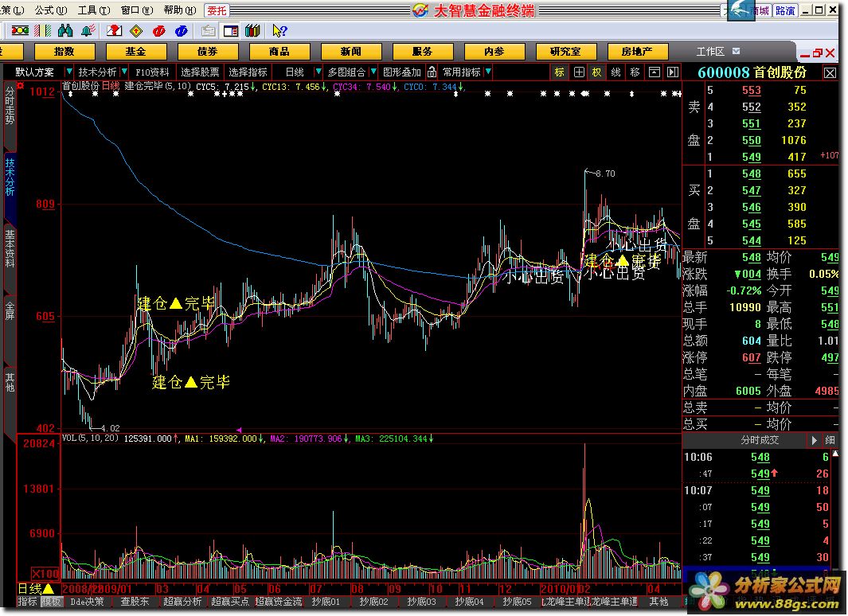The width and height of the screenshot is (848, 616).
Task: Click the red restore icon of inner window
Action: [x=817, y=53]
